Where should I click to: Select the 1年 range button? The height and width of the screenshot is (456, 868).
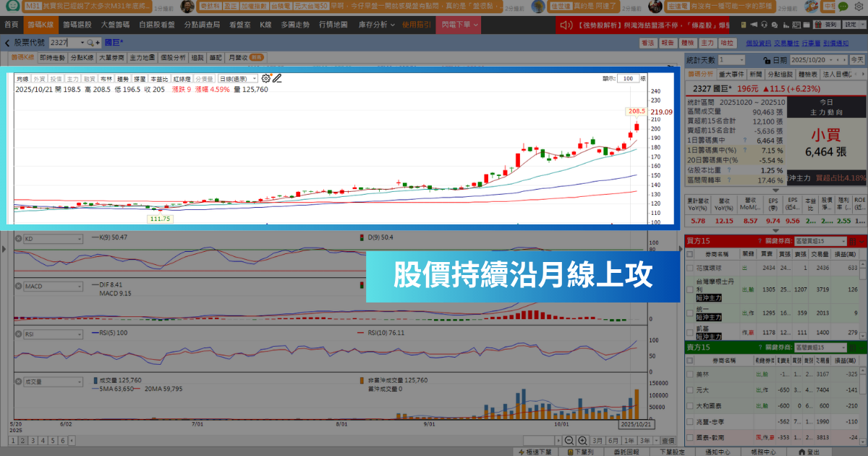click(628, 441)
